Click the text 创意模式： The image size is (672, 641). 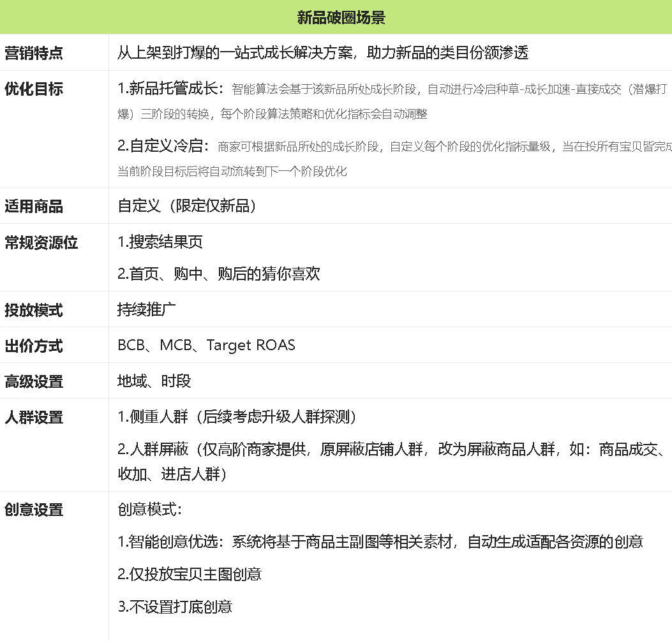tap(150, 510)
